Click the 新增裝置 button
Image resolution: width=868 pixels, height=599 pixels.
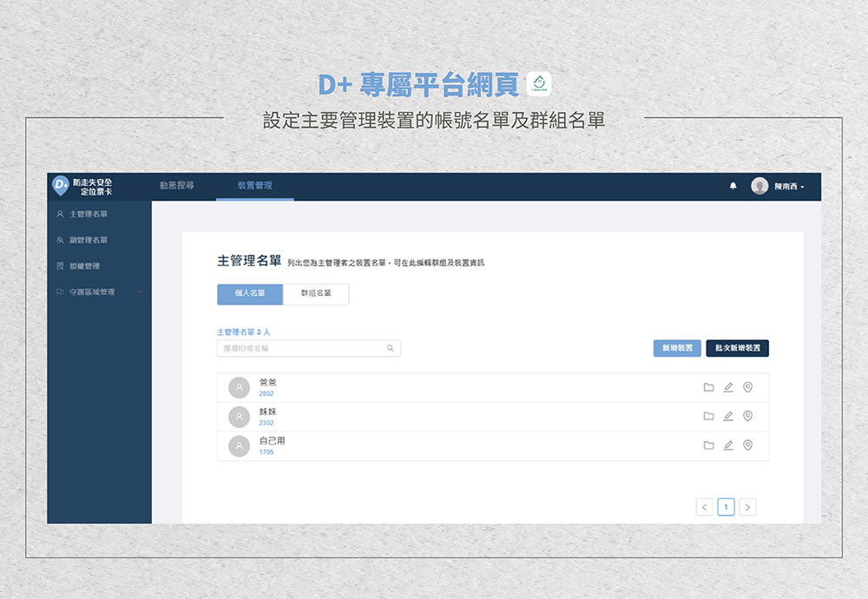click(677, 348)
